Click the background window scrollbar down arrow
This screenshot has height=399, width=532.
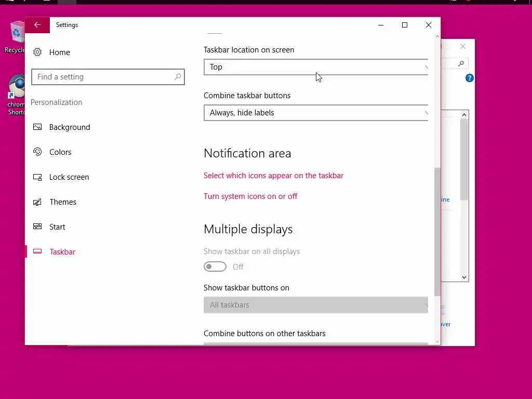pyautogui.click(x=464, y=277)
